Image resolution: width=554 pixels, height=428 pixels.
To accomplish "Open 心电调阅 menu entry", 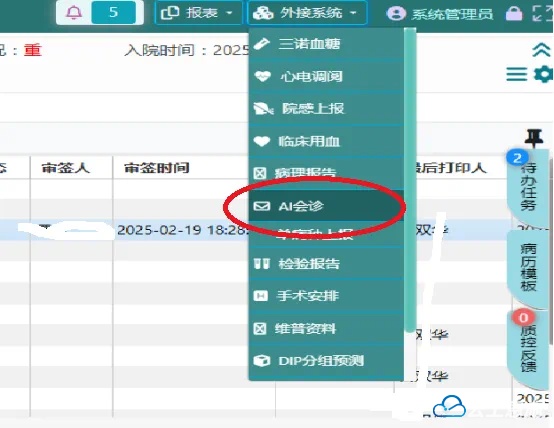I will point(326,76).
